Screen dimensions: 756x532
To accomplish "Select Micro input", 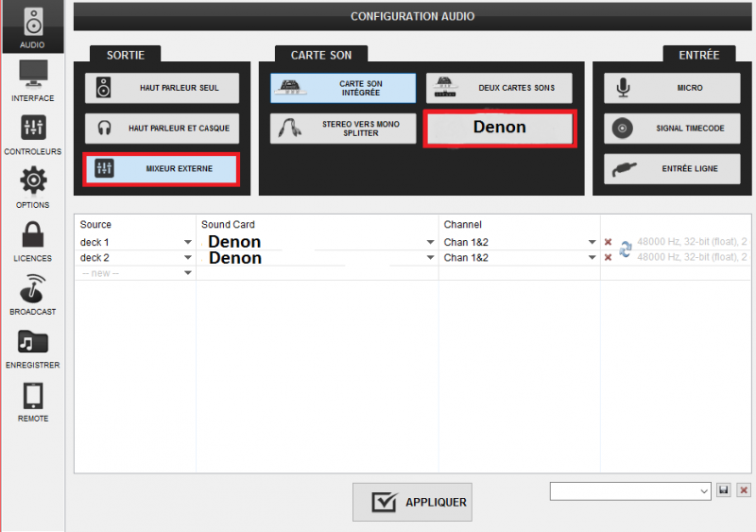I will 672,88.
